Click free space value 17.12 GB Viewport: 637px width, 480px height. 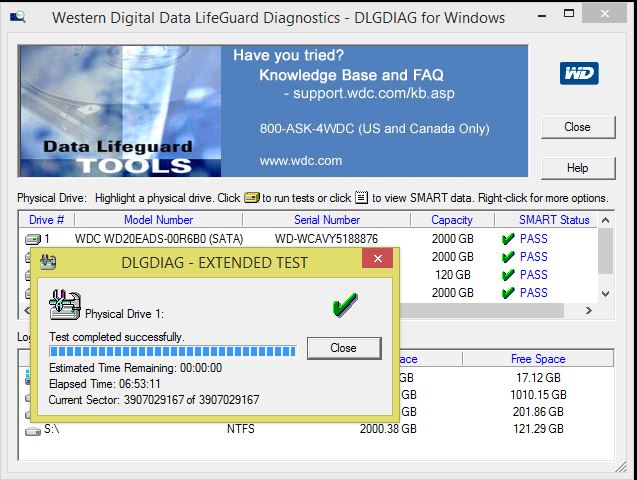click(538, 378)
